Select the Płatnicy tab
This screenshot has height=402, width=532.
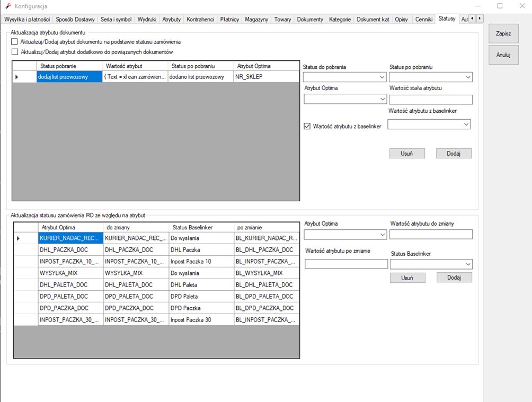(229, 20)
